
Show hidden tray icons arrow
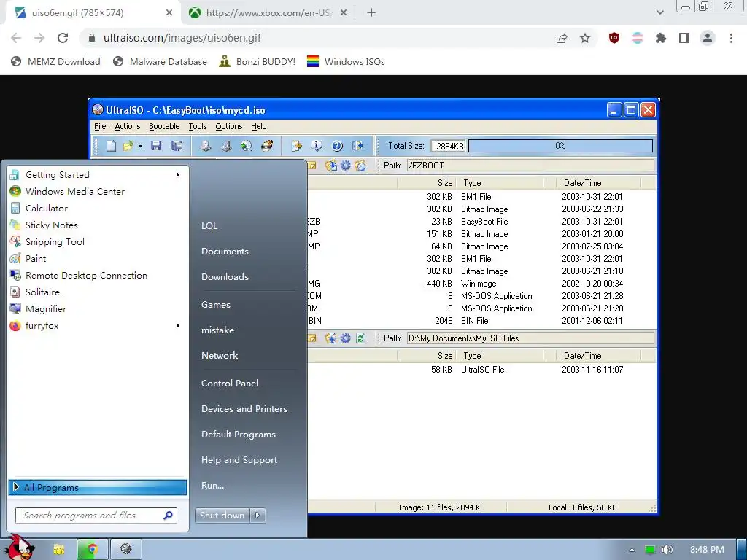click(632, 550)
